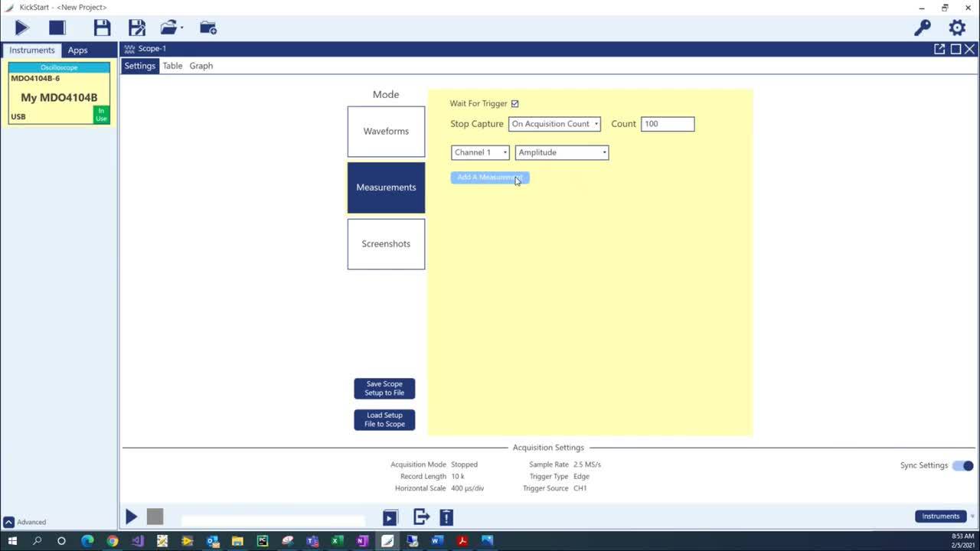Toggle the Sync Settings switch
This screenshot has width=980, height=551.
pyautogui.click(x=963, y=465)
